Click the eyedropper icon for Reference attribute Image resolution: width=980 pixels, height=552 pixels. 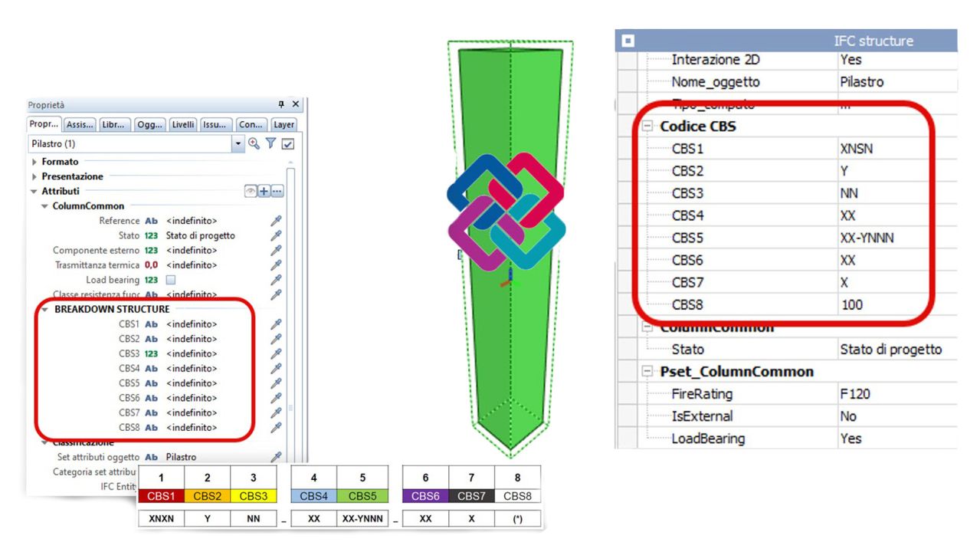click(x=276, y=221)
